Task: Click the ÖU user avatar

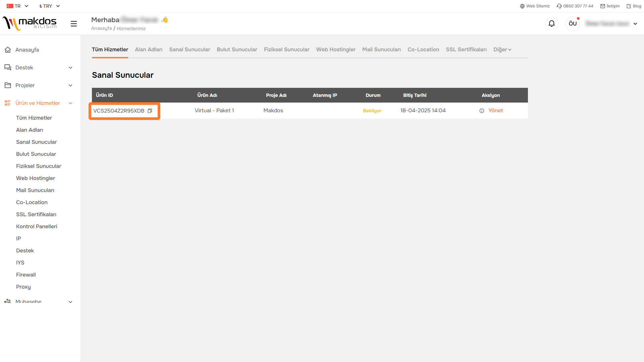Action: click(573, 23)
